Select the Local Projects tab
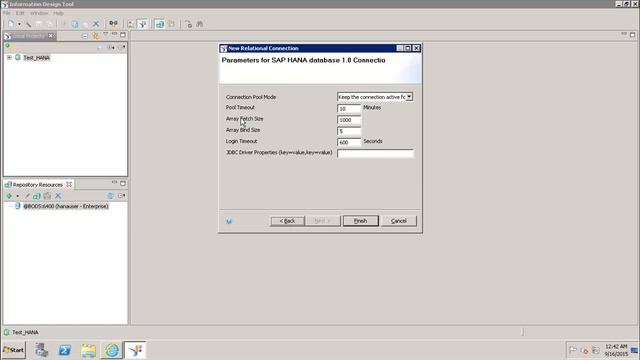 coord(29,36)
